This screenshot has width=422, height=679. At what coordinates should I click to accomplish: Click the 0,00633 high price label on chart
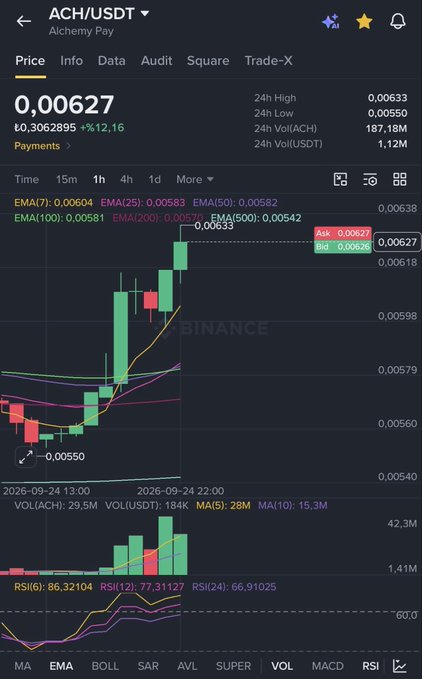click(x=214, y=226)
